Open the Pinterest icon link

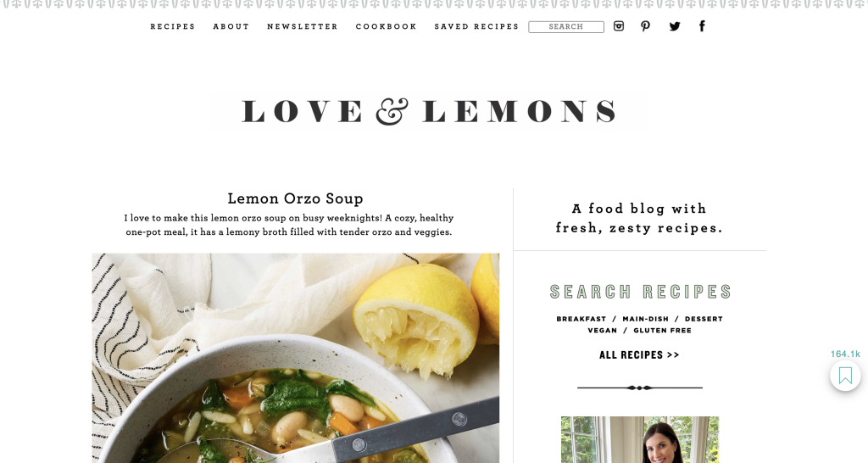point(645,26)
